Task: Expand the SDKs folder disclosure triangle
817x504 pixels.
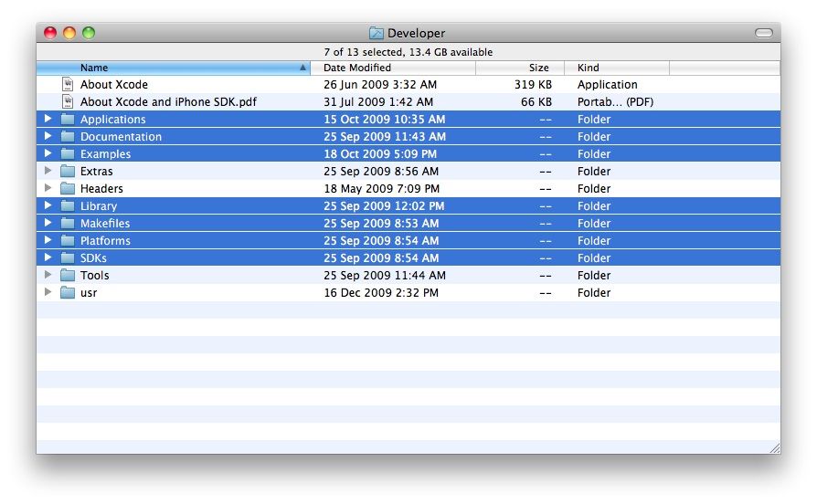Action: click(x=48, y=257)
